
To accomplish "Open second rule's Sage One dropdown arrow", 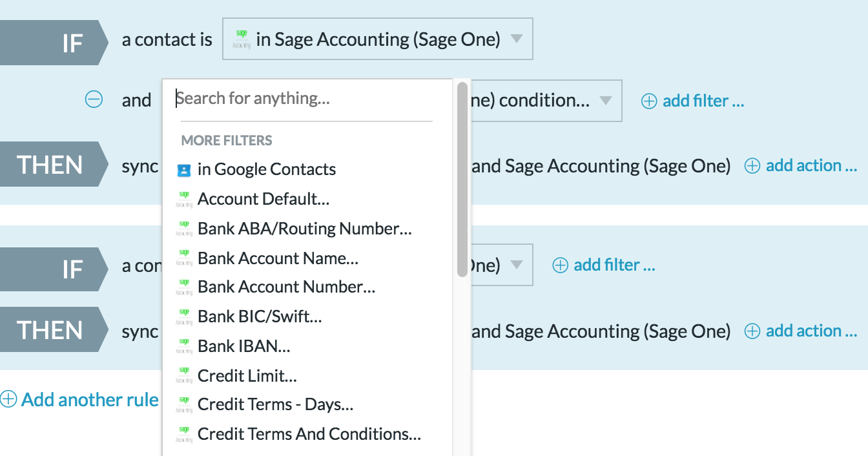I will click(516, 265).
